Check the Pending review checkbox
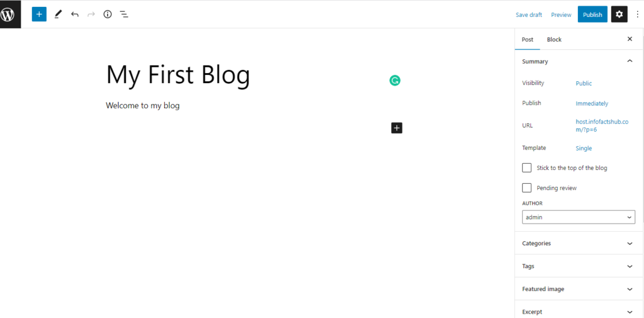 (x=527, y=188)
